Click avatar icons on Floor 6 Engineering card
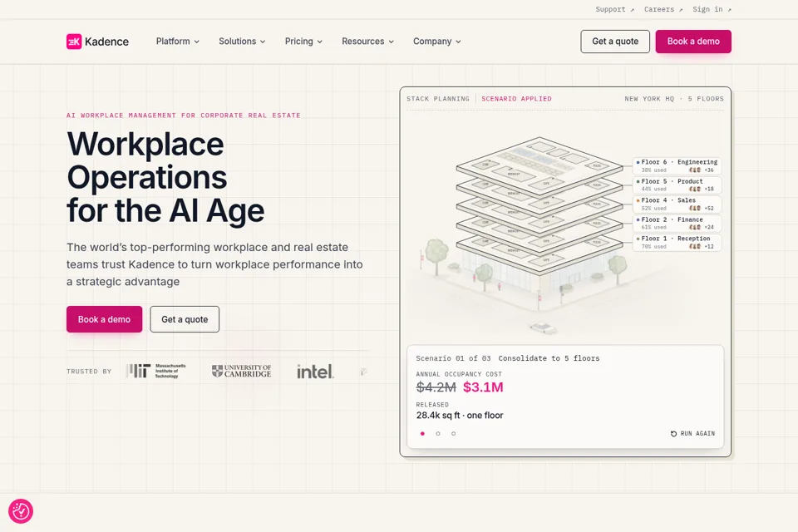 click(695, 170)
